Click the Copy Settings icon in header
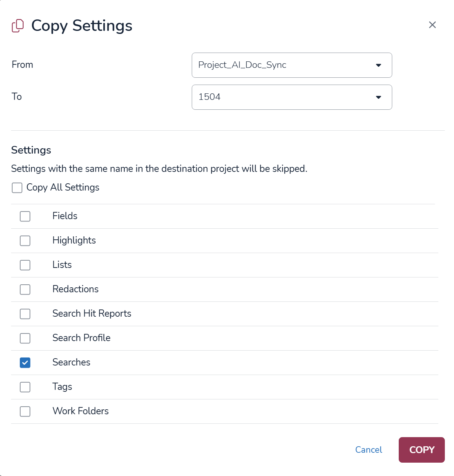 click(x=18, y=26)
